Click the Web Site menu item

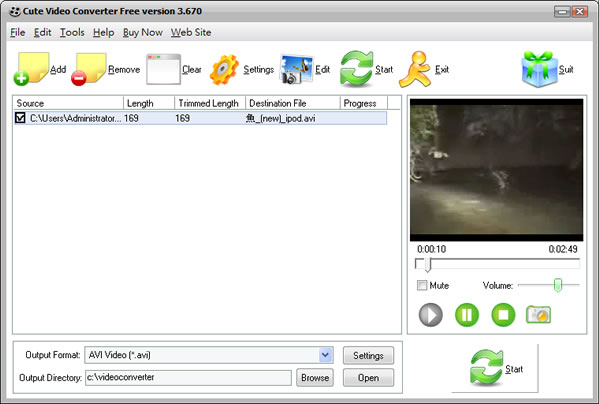[191, 33]
